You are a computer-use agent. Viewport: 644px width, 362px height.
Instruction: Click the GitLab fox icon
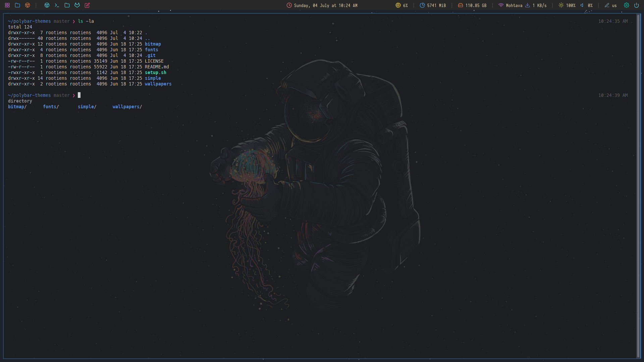coord(77,5)
